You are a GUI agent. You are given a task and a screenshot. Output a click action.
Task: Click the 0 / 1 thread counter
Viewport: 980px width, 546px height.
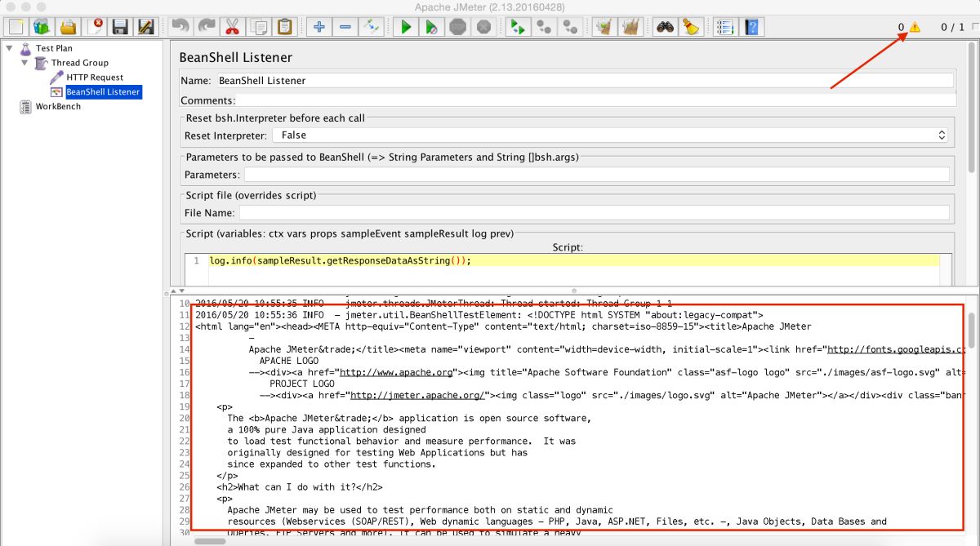click(952, 27)
